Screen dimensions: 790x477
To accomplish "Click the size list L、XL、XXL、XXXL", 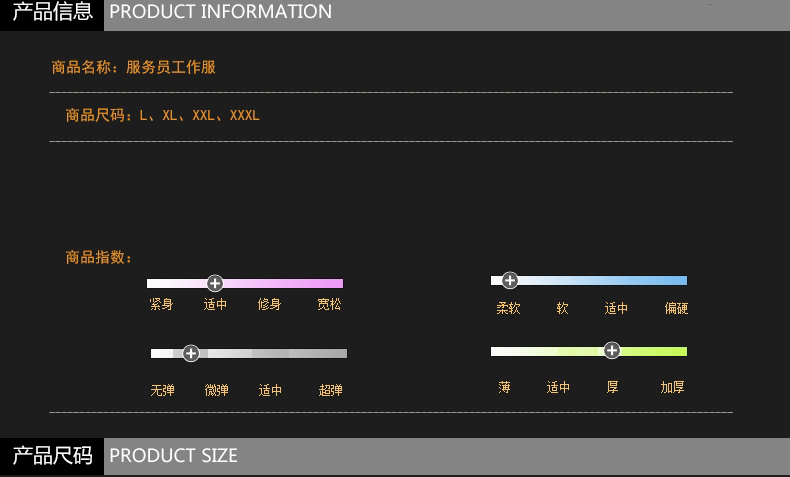I will point(200,115).
